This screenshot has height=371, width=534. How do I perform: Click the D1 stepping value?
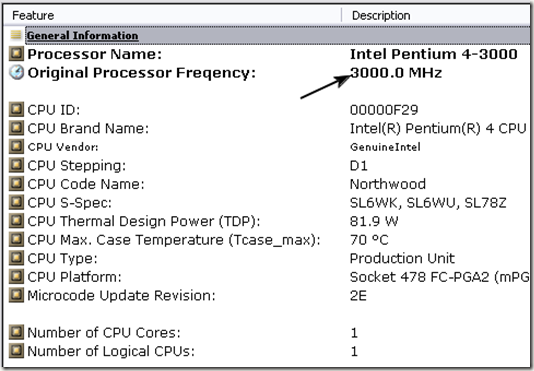pyautogui.click(x=359, y=166)
